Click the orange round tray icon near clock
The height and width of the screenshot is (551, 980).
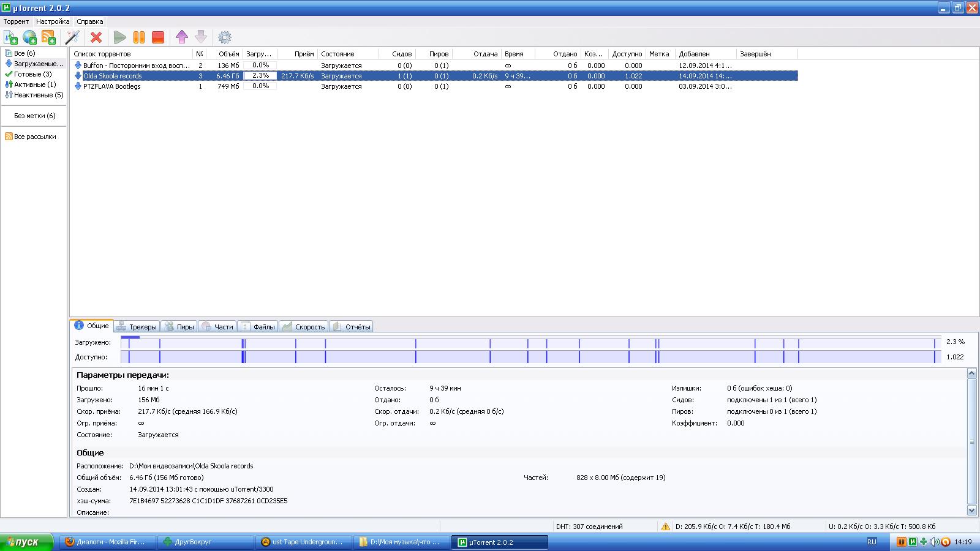(945, 542)
